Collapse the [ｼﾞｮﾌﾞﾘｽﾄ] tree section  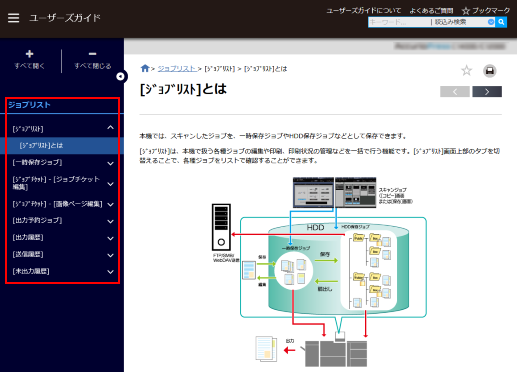110,128
